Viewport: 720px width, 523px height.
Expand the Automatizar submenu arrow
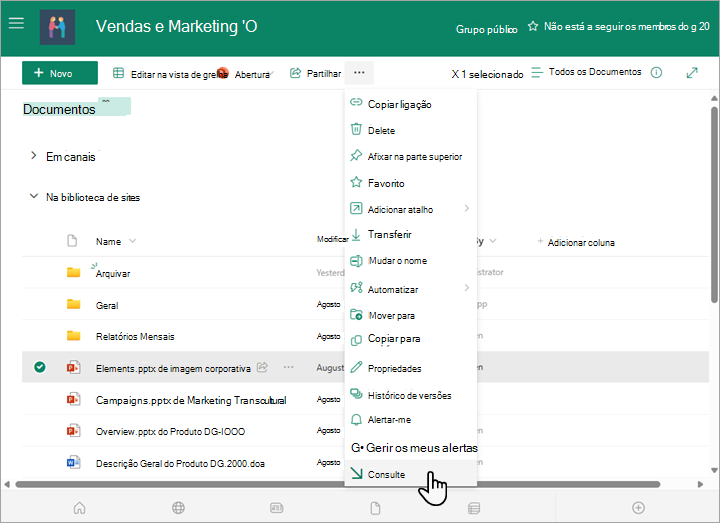tap(467, 288)
